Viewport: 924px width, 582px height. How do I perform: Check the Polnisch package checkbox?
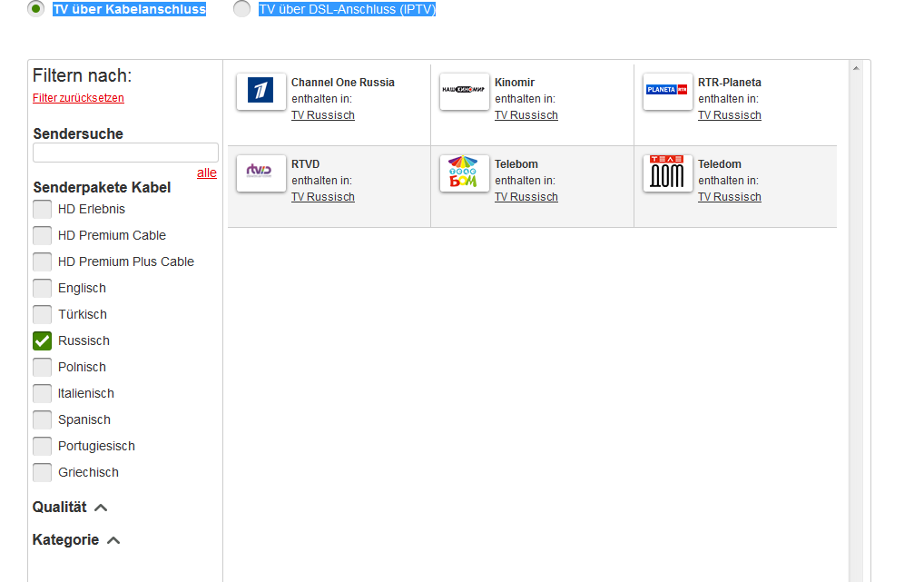(x=42, y=368)
